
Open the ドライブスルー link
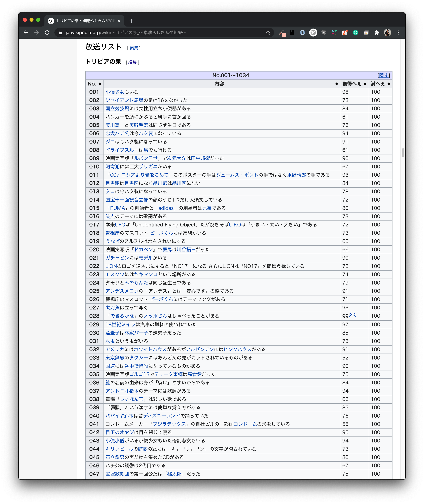pos(122,150)
